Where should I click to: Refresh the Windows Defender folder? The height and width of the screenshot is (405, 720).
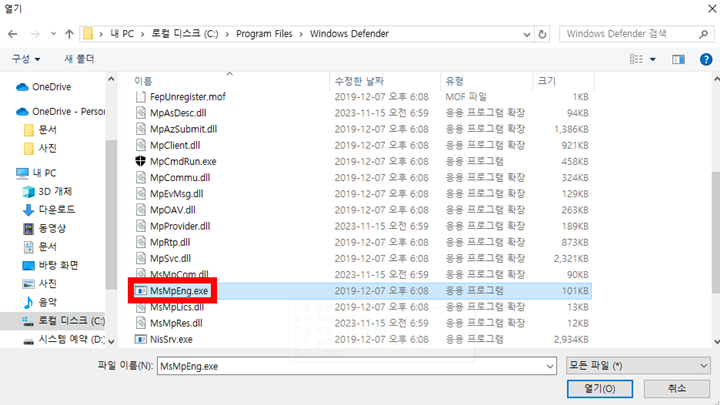(542, 34)
